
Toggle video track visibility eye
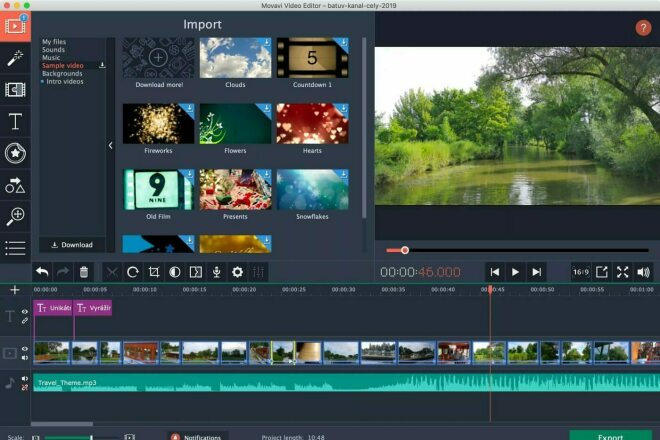point(25,349)
